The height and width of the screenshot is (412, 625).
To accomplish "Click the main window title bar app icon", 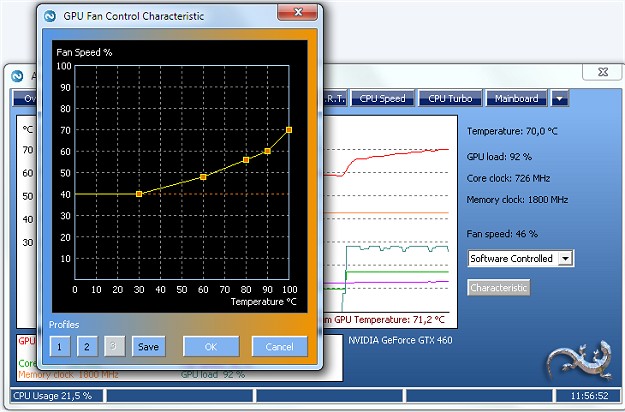I will [x=17, y=76].
